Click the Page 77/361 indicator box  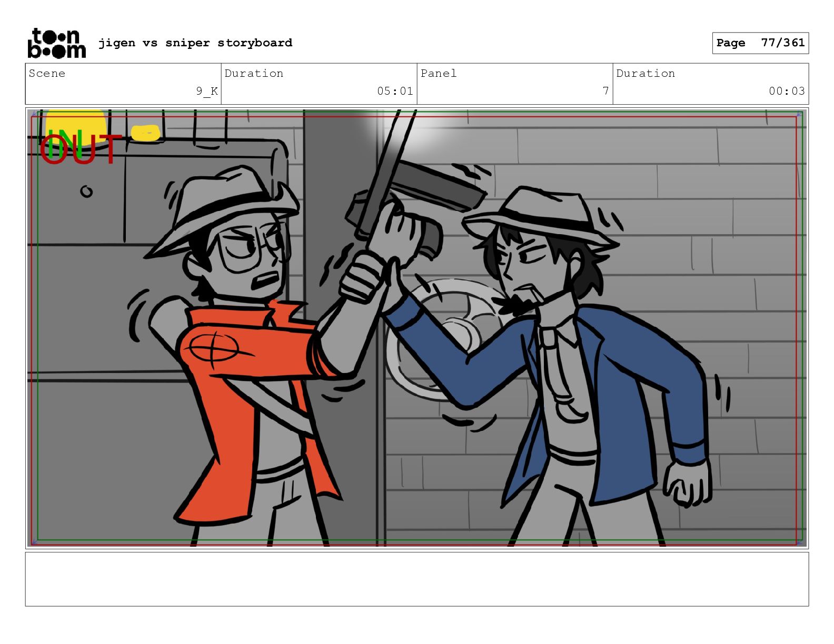(x=760, y=43)
